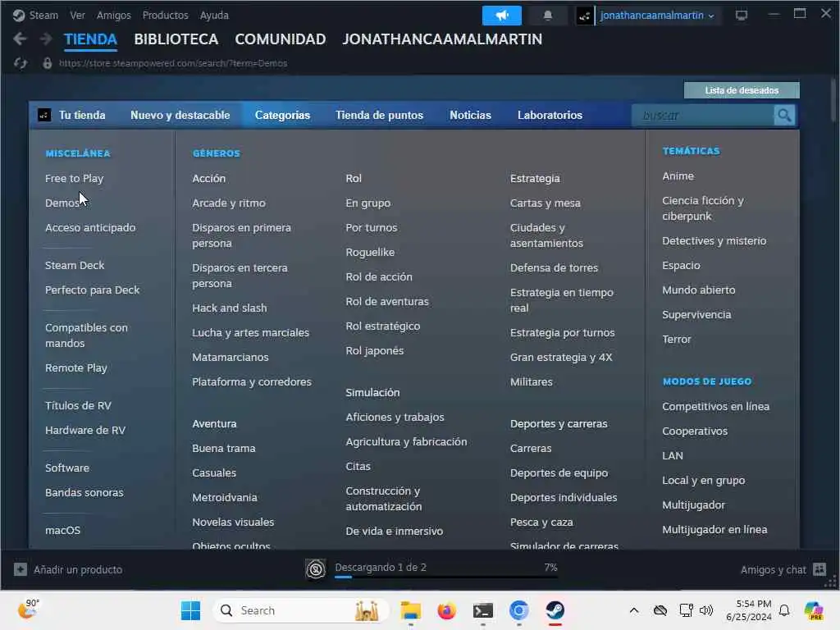Screen dimensions: 840x630
Task: Focus the store buscar search field
Action: 703,115
